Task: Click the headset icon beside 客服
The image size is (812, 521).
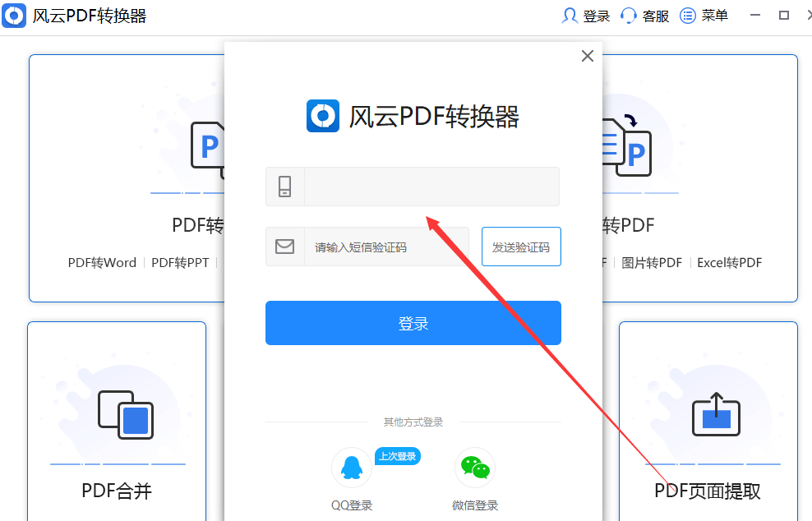Action: [628, 16]
